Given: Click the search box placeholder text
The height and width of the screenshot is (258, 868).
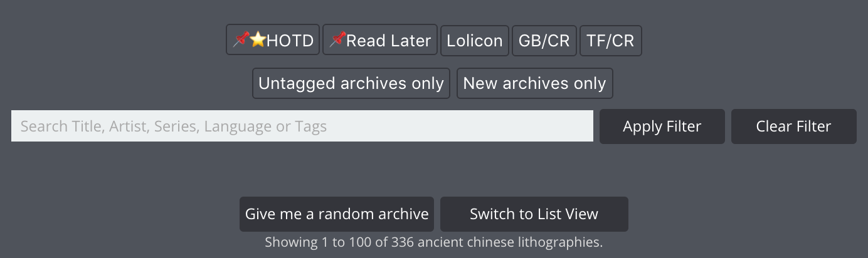Looking at the screenshot, I should point(174,126).
